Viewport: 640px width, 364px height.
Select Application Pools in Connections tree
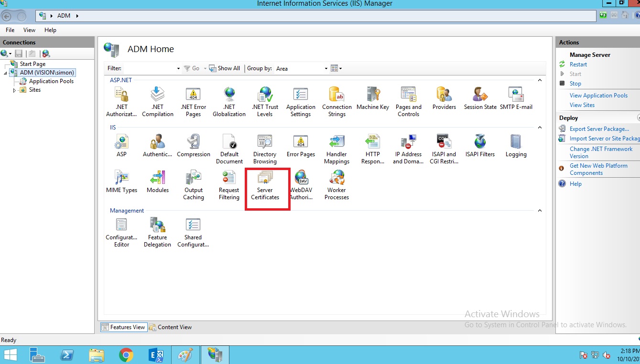pyautogui.click(x=51, y=81)
